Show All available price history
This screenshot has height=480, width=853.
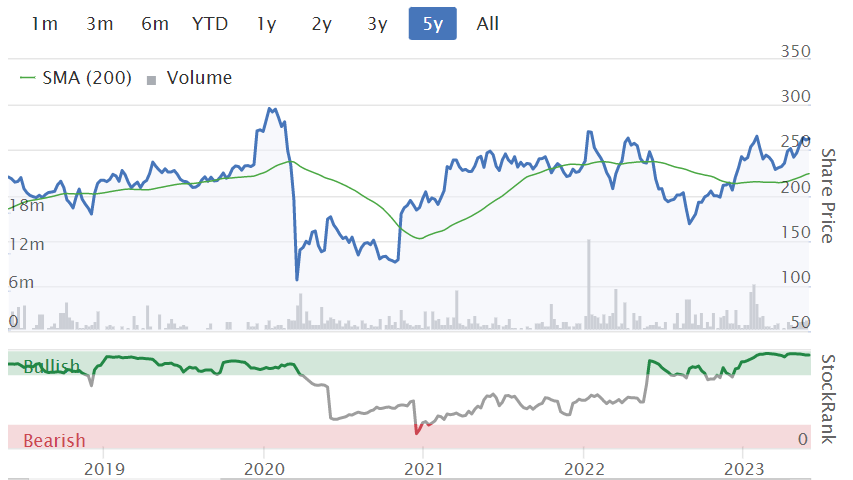[x=488, y=24]
